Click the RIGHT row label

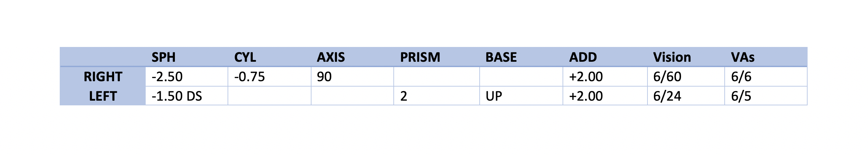103,77
